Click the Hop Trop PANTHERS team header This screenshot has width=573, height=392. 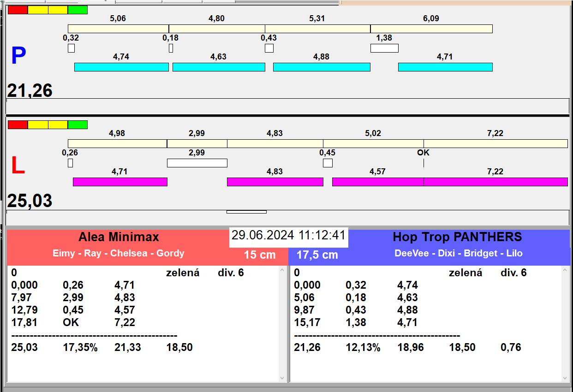457,238
